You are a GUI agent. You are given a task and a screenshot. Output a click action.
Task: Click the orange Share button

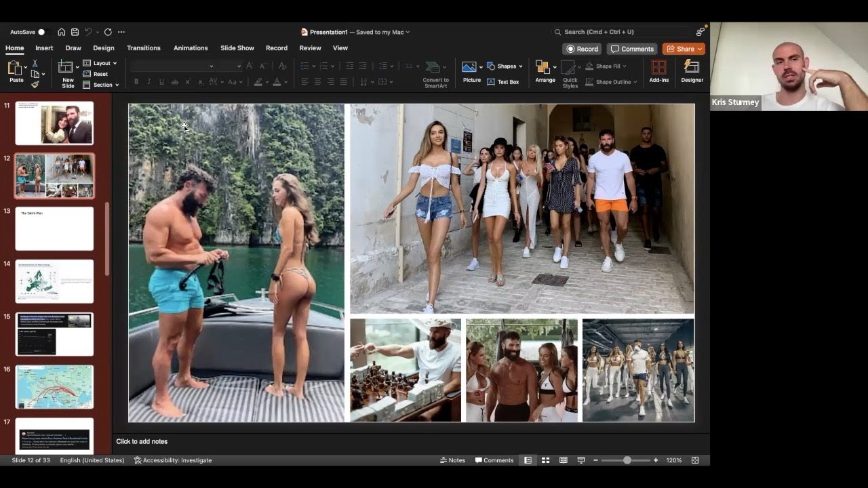[x=684, y=49]
